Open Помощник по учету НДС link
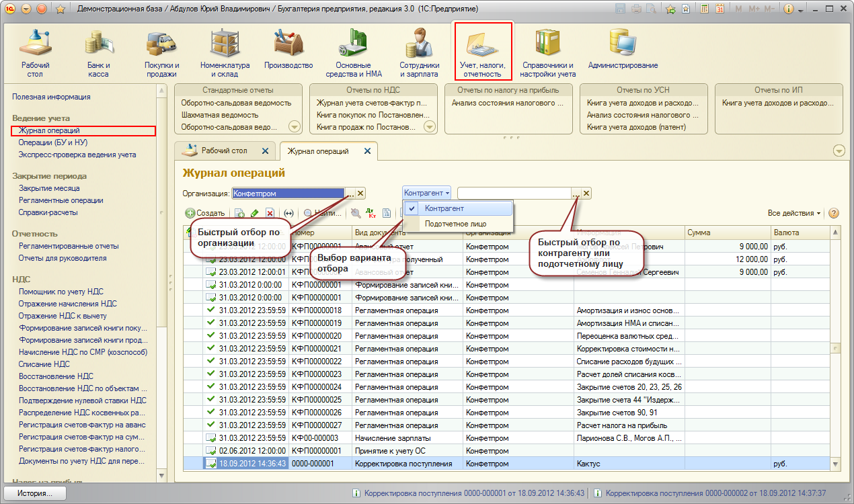 (61, 292)
